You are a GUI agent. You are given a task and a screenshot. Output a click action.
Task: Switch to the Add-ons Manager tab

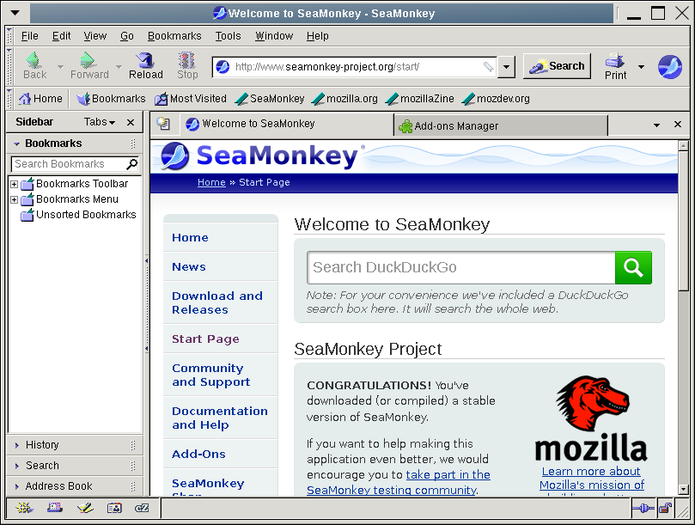pyautogui.click(x=500, y=126)
